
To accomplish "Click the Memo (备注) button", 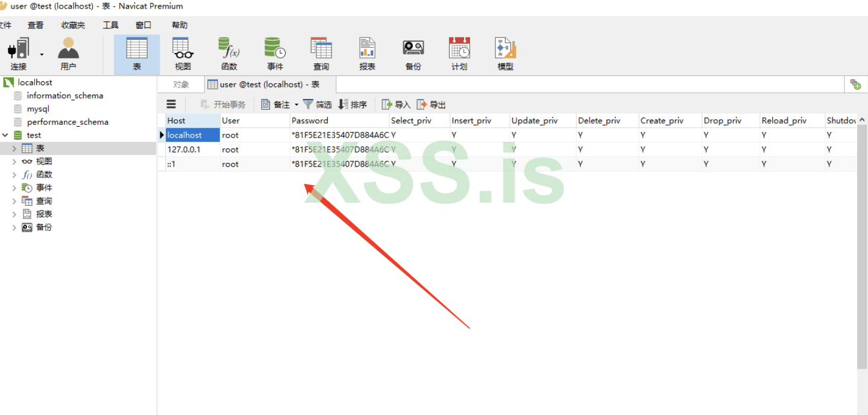I will coord(275,104).
